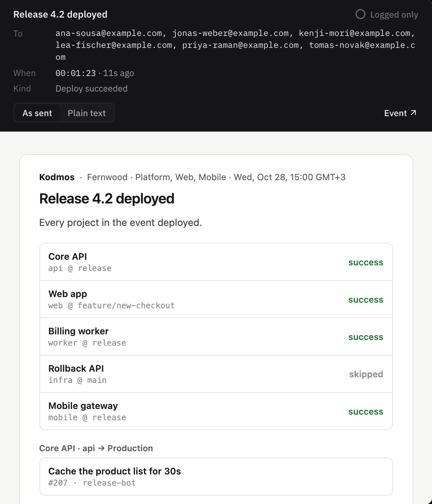Click #207 · release-bot commit meta
432x504 pixels.
point(92,483)
